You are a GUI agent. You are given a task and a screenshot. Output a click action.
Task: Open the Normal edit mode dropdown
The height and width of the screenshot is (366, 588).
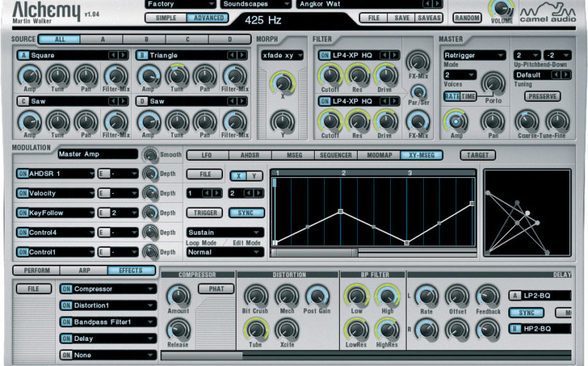tap(225, 253)
